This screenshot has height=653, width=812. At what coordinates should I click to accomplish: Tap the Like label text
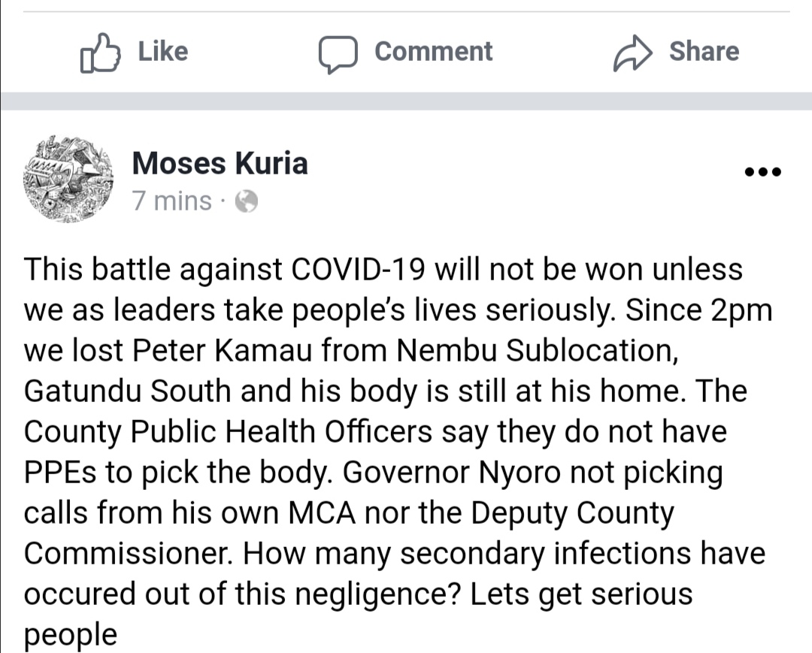click(x=162, y=51)
